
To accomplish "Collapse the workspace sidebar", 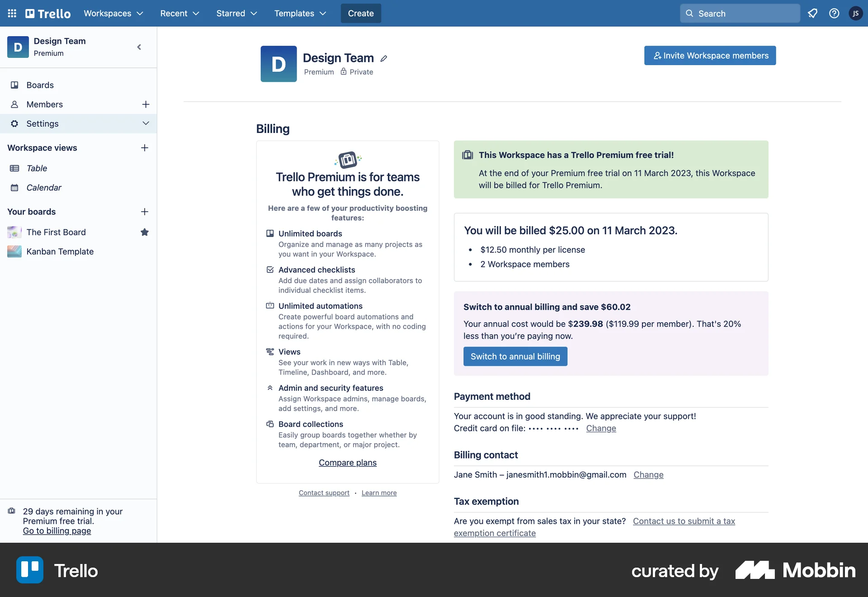I will [x=139, y=47].
